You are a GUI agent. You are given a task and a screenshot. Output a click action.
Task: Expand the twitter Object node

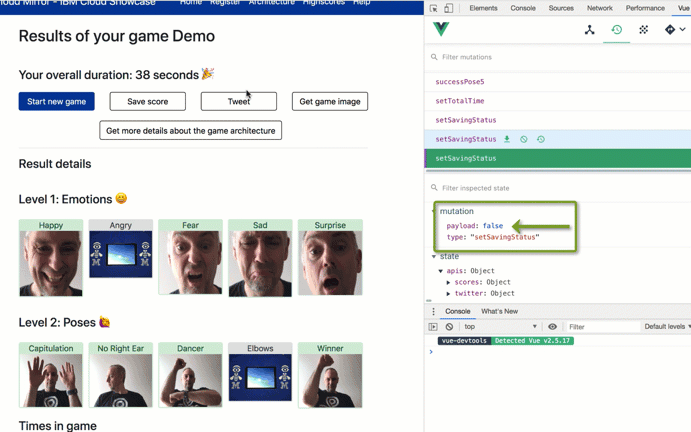(x=448, y=294)
